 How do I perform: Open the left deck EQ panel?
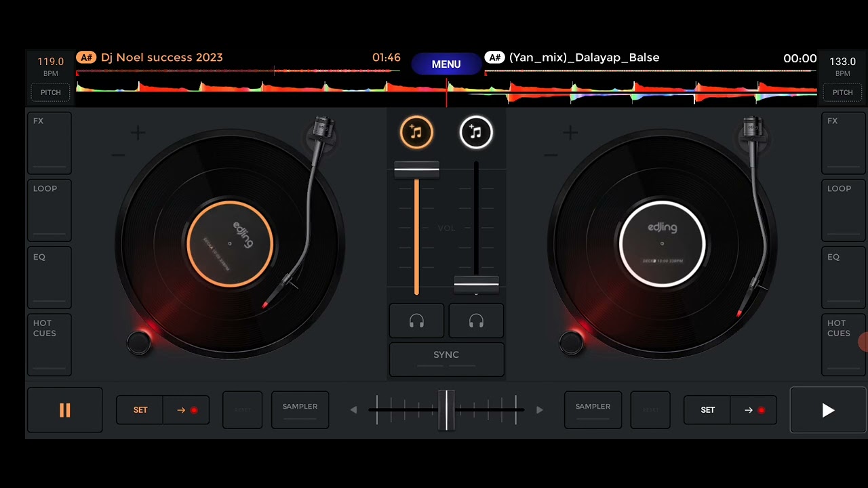(50, 279)
